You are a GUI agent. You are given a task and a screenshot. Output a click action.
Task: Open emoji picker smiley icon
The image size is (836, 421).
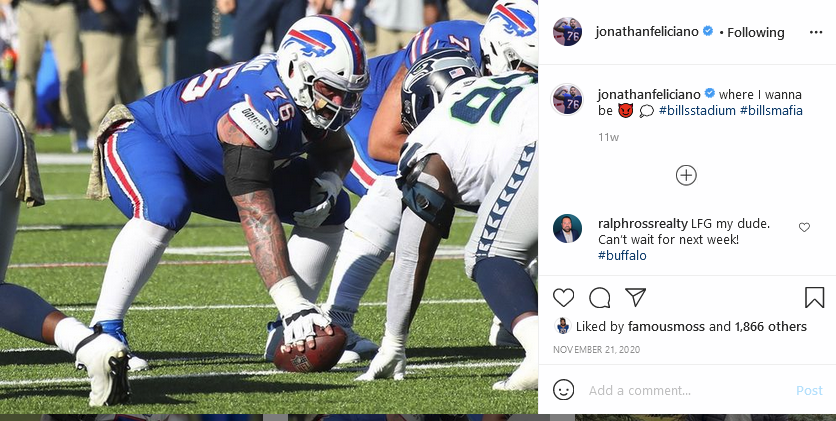coord(564,390)
